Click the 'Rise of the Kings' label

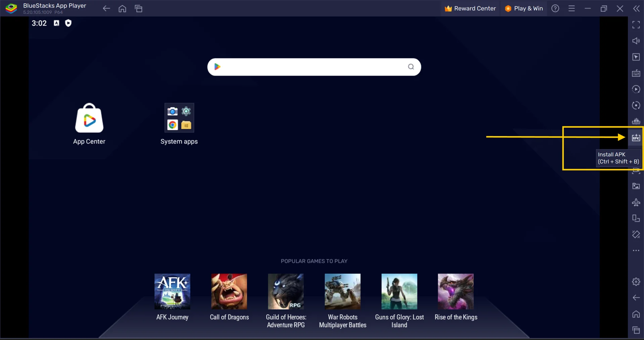[456, 317]
